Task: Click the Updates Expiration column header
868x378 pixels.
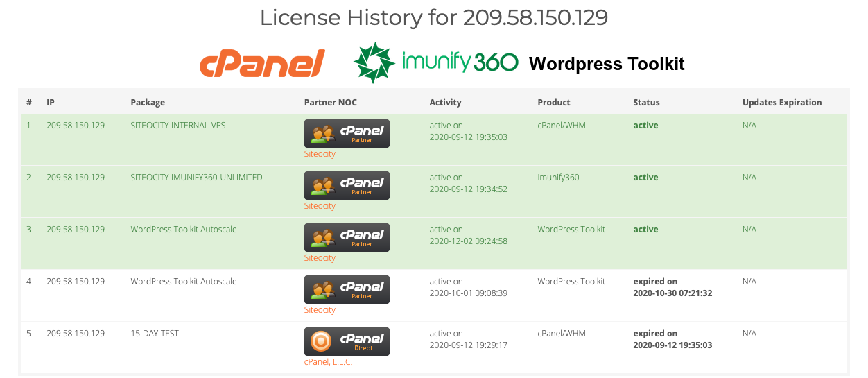Action: pos(781,103)
